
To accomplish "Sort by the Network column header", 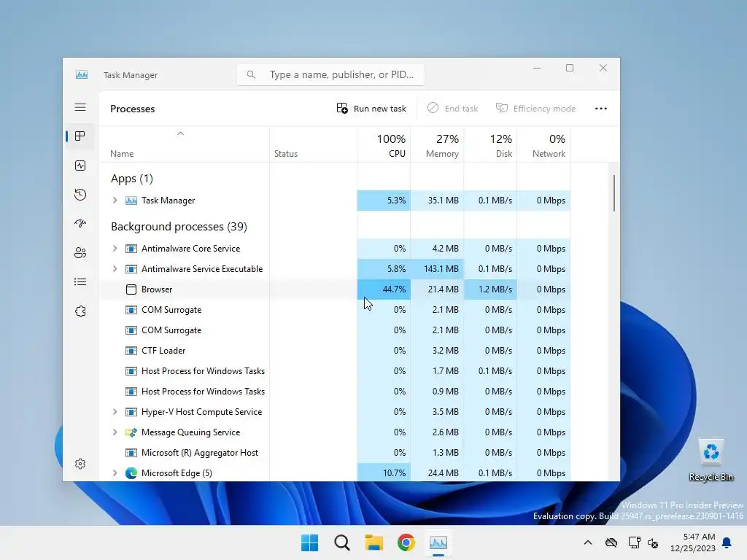I will (544, 145).
